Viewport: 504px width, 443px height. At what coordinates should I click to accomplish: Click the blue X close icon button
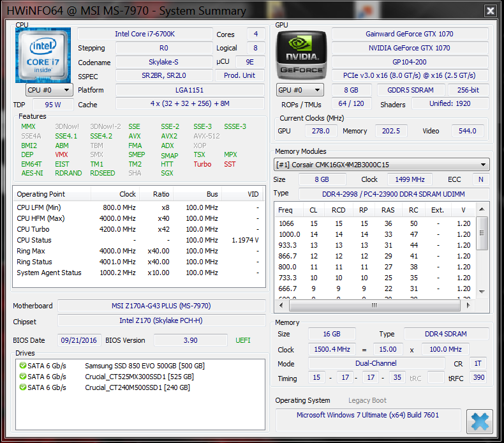[480, 421]
